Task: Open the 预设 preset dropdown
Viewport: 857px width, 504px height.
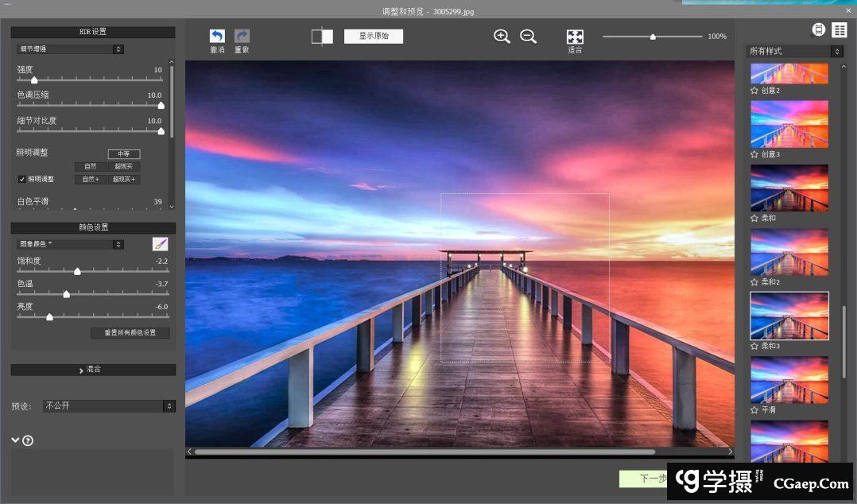Action: pyautogui.click(x=109, y=406)
